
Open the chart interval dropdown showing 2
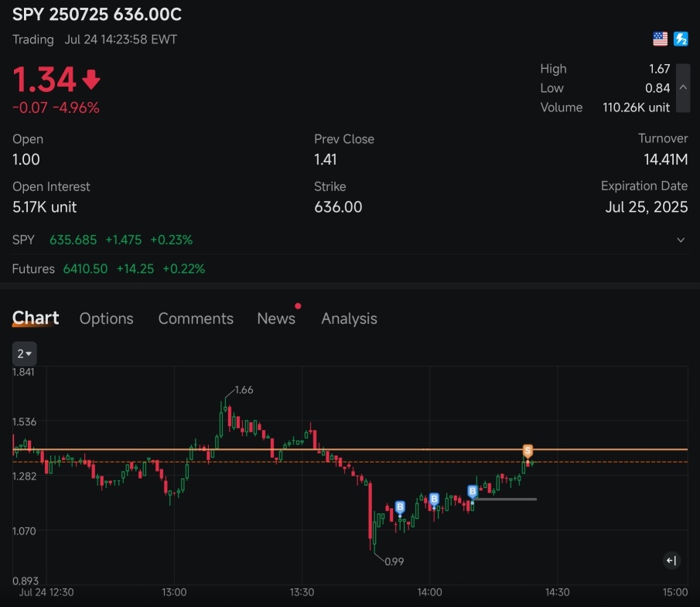point(24,353)
